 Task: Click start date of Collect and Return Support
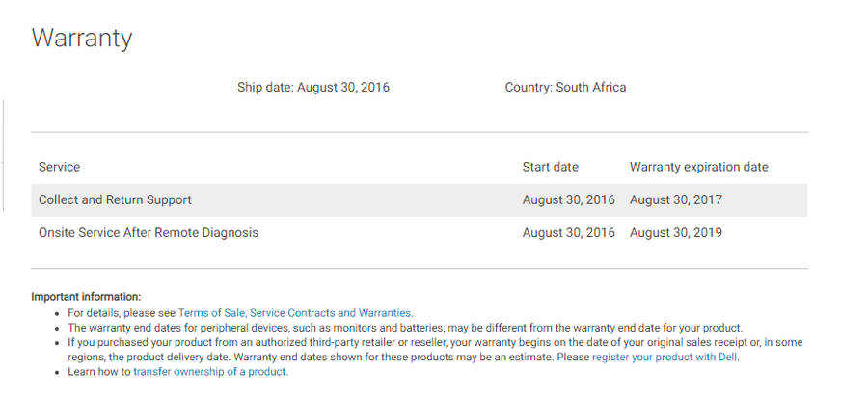tap(568, 199)
